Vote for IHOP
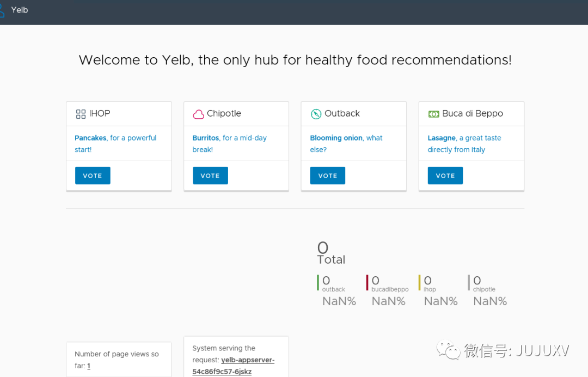588x377 pixels. click(x=93, y=175)
